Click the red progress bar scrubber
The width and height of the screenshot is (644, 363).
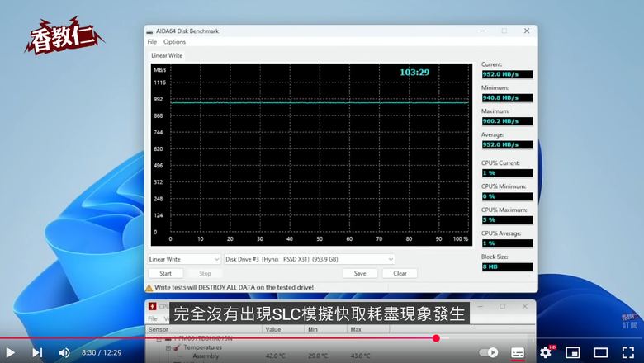tap(436, 338)
